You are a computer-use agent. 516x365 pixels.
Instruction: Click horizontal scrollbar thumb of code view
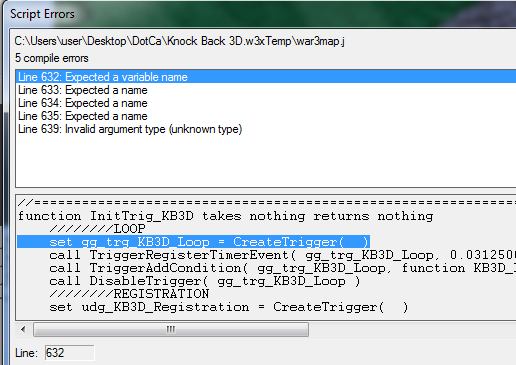(x=171, y=330)
